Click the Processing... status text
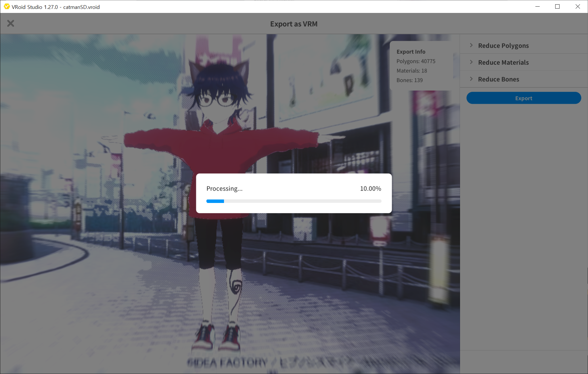Viewport: 588px width, 374px height. (x=224, y=189)
